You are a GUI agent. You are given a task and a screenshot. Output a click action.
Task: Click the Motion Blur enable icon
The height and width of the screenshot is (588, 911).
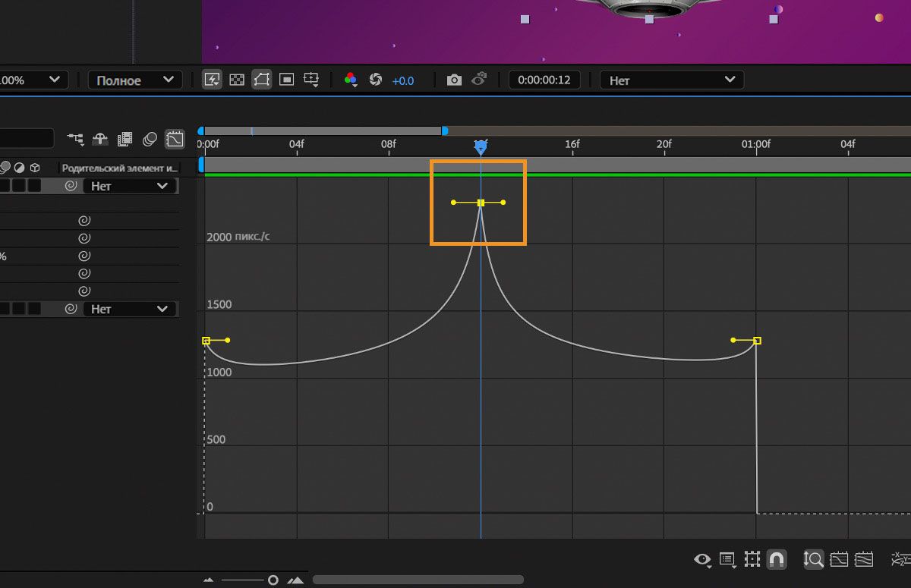(x=150, y=140)
